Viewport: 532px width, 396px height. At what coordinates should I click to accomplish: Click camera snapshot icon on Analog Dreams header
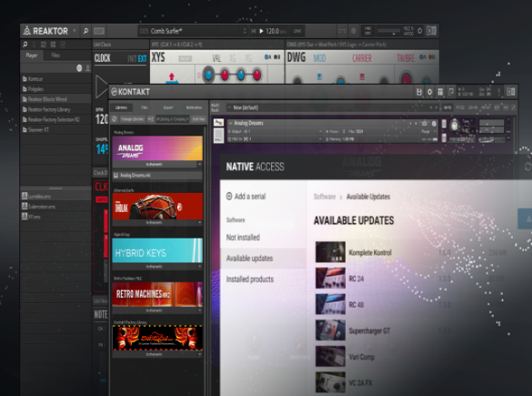pyautogui.click(x=425, y=124)
